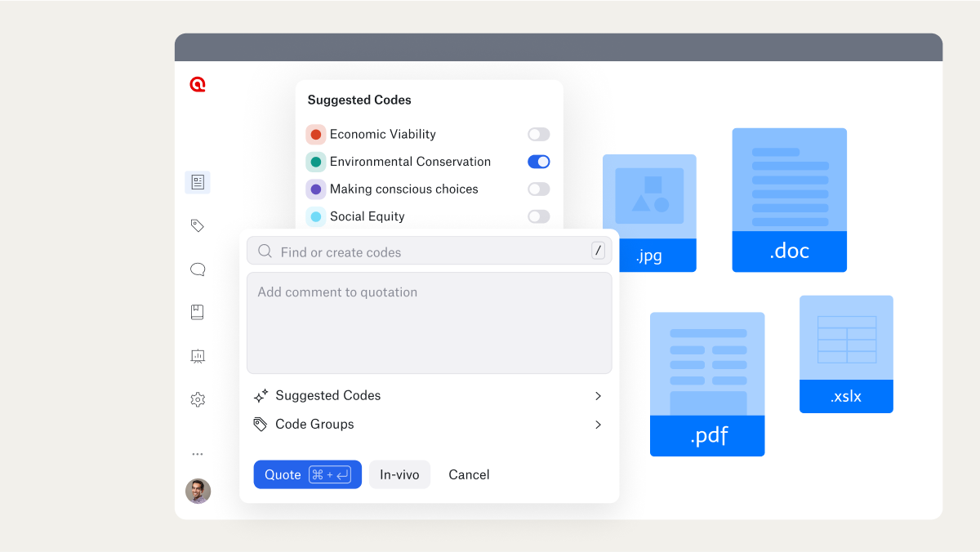Open the documents panel in the sidebar
Screen dimensions: 980x552
(197, 181)
